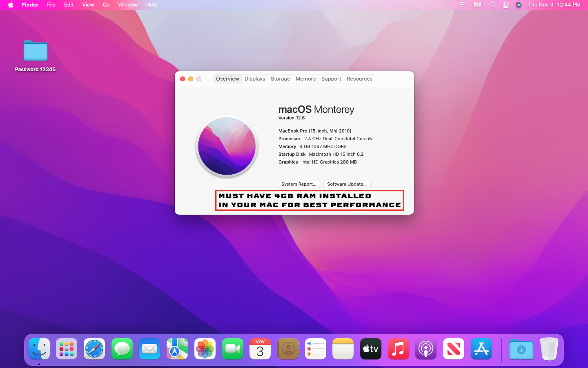This screenshot has height=368, width=588.
Task: Open Messages app in Dock
Action: (x=122, y=349)
